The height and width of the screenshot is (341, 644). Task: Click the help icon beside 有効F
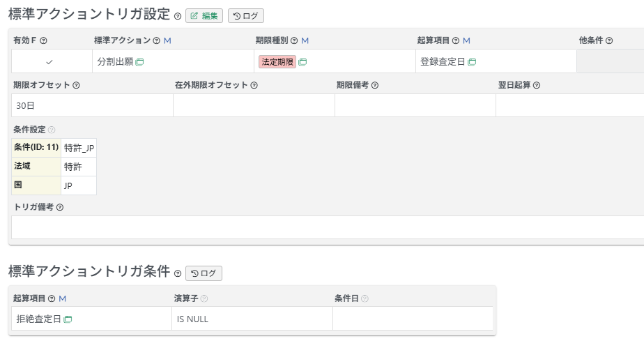[44, 41]
